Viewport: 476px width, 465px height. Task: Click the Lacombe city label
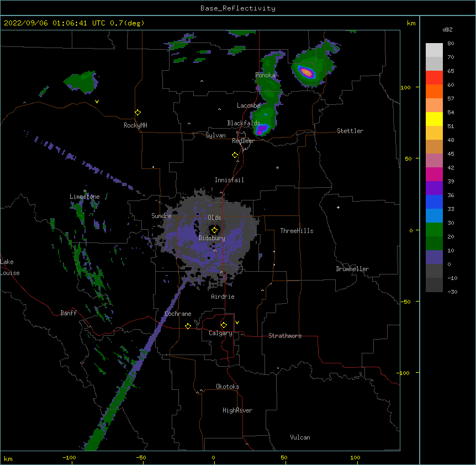click(x=248, y=105)
